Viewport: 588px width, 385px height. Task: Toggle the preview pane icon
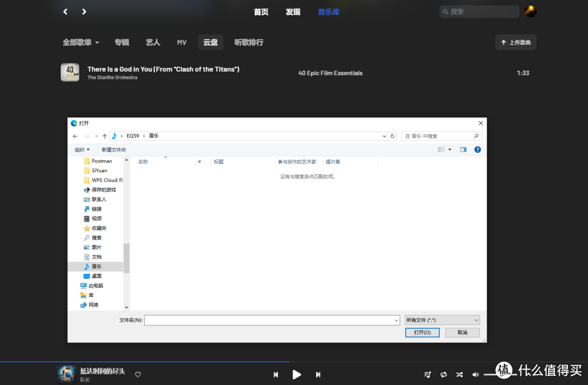point(463,149)
